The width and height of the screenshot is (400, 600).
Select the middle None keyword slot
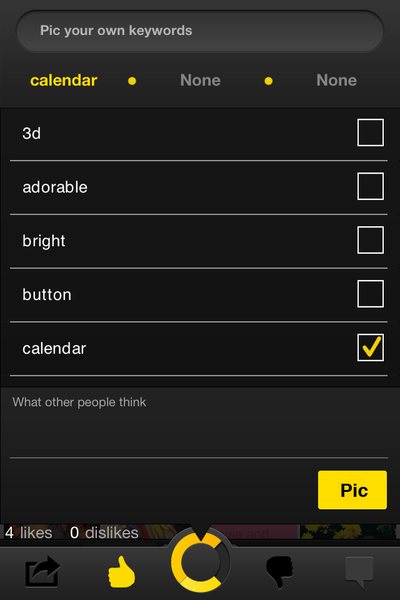(200, 80)
